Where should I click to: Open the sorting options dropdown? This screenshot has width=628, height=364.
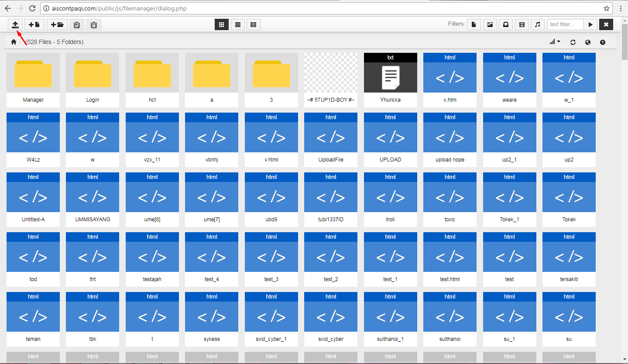[x=554, y=41]
